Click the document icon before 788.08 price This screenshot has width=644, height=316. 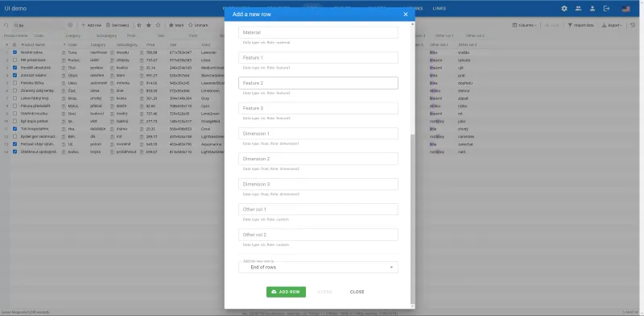pyautogui.click(x=142, y=52)
